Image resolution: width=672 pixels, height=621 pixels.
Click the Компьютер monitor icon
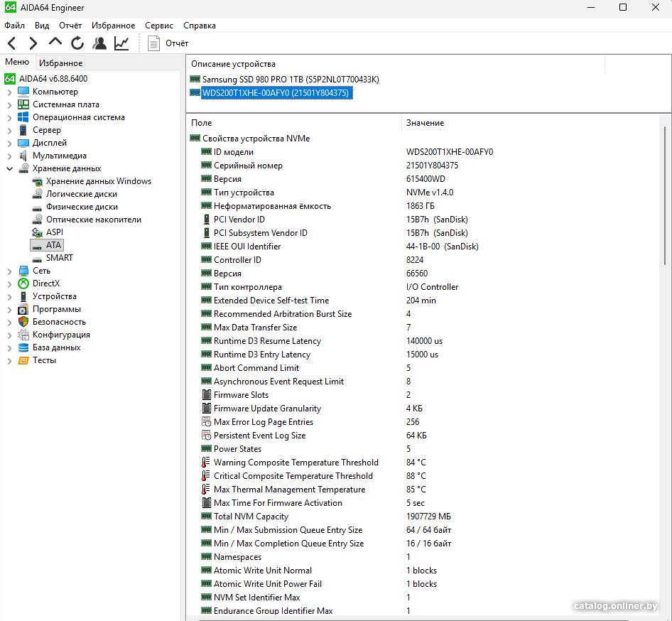tap(23, 92)
